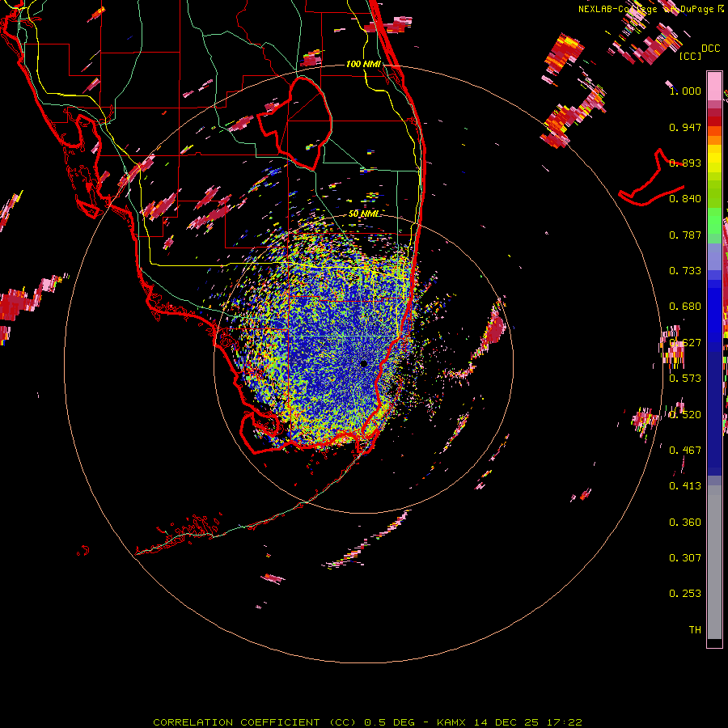The width and height of the screenshot is (728, 728).
Task: Click the TH threshold label
Action: point(695,630)
